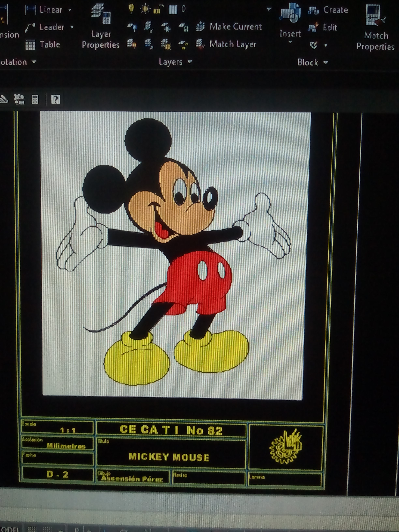Expand the Leader dropdown arrow
Image resolution: width=399 pixels, height=532 pixels.
point(72,27)
